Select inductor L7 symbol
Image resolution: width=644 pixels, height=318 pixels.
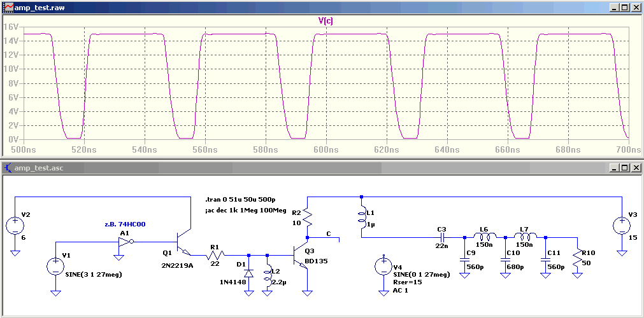(x=526, y=236)
